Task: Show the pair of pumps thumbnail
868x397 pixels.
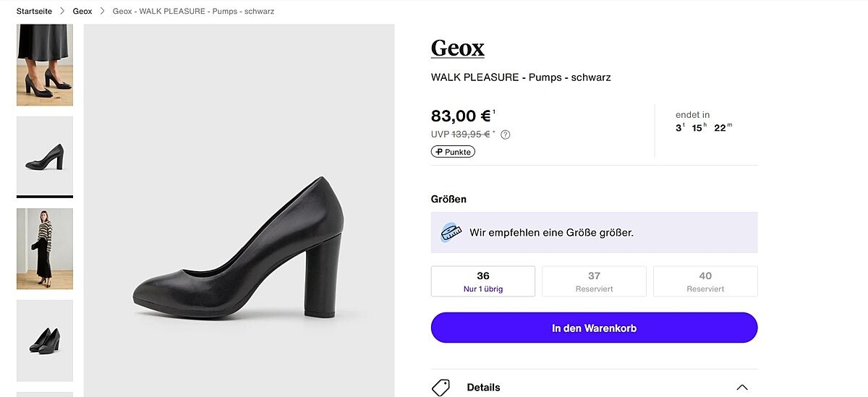Action: [x=45, y=340]
